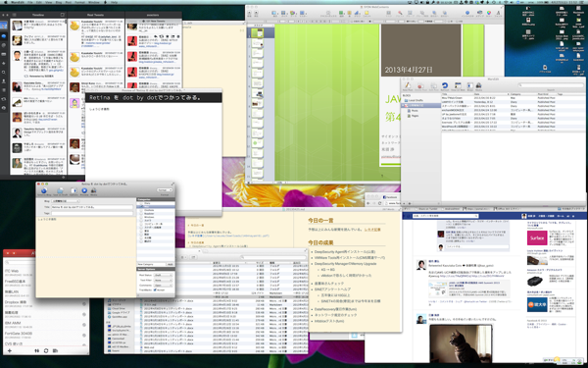The height and width of the screenshot is (368, 588).
Task: Click New Post icon in MarsEdit main window
Action: click(408, 86)
